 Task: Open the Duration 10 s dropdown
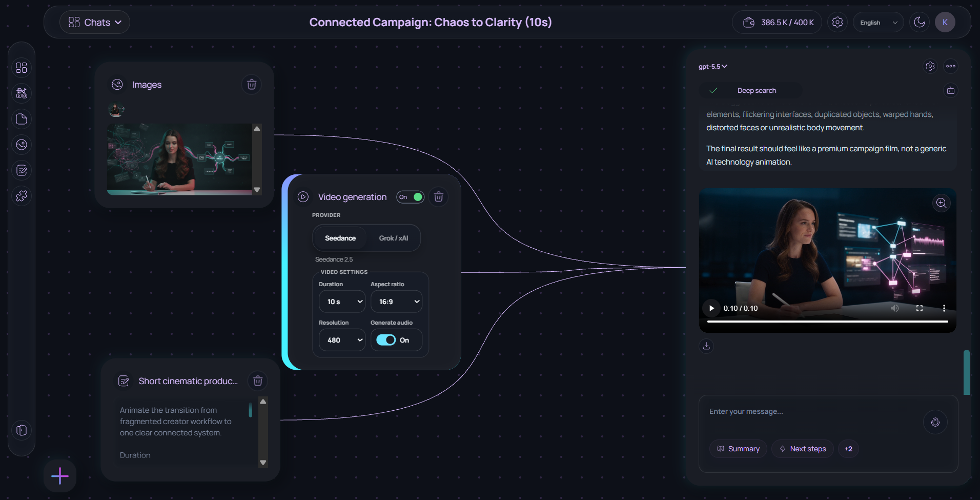tap(342, 302)
